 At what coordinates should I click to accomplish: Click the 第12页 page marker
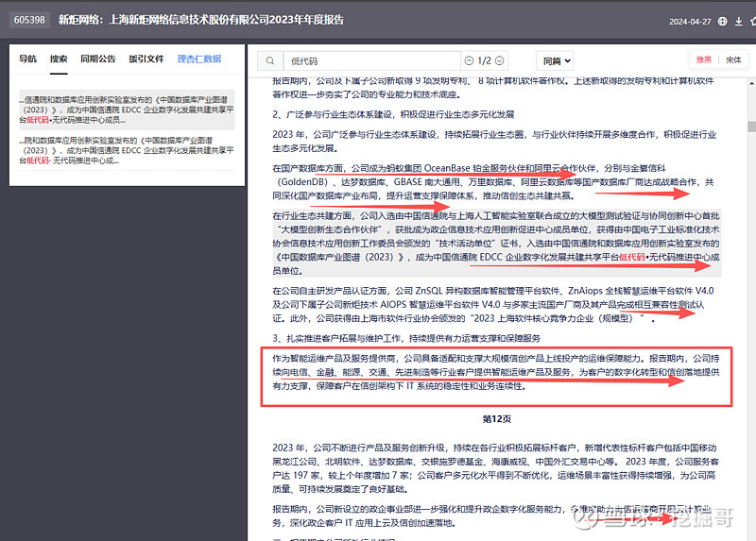[x=496, y=418]
